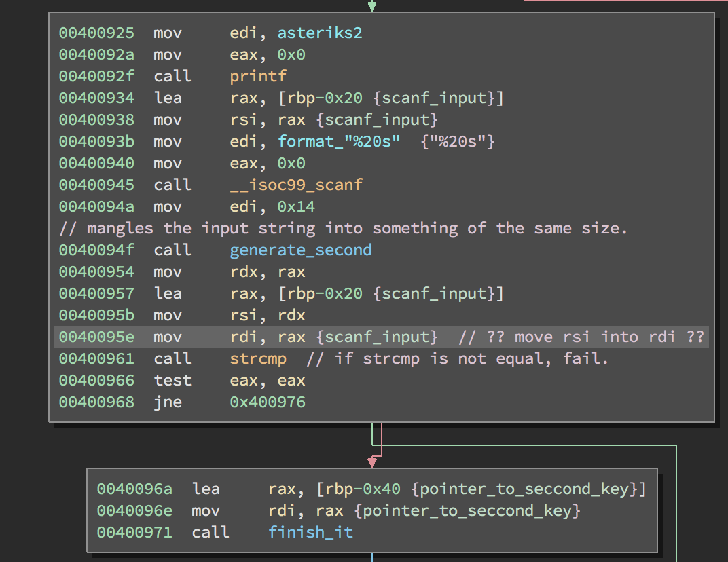This screenshot has width=728, height=562.
Task: Follow the jne target 0x400976
Action: tap(268, 402)
